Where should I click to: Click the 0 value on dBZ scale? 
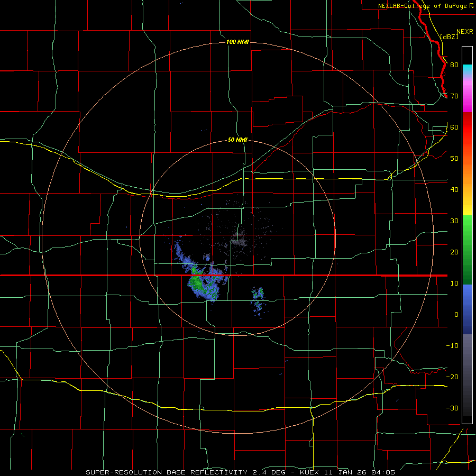pos(456,315)
